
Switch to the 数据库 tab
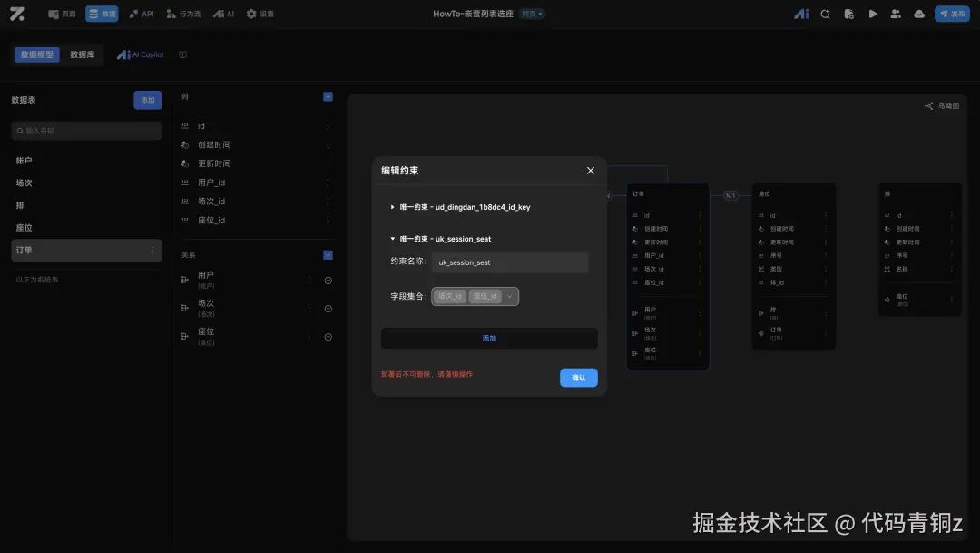click(82, 54)
